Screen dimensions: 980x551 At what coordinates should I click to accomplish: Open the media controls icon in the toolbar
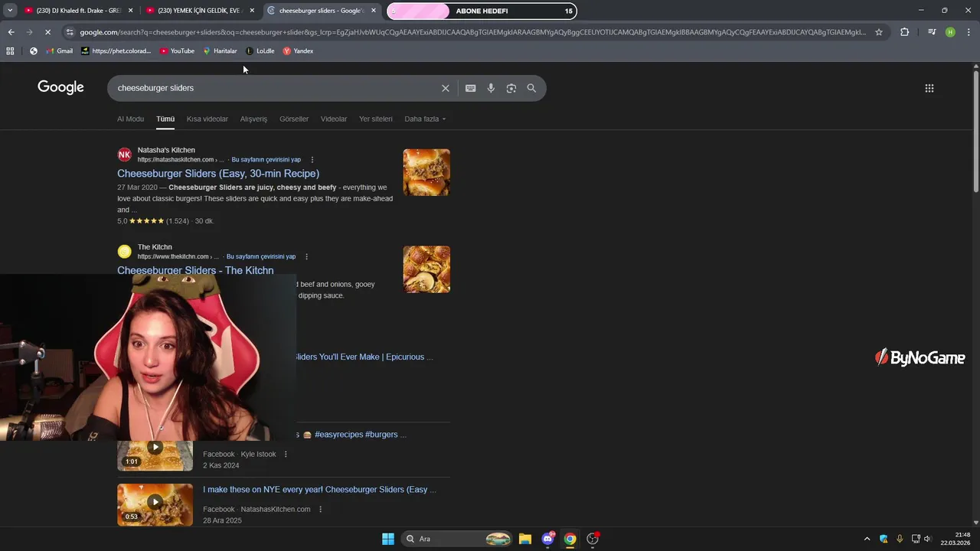[x=931, y=32]
